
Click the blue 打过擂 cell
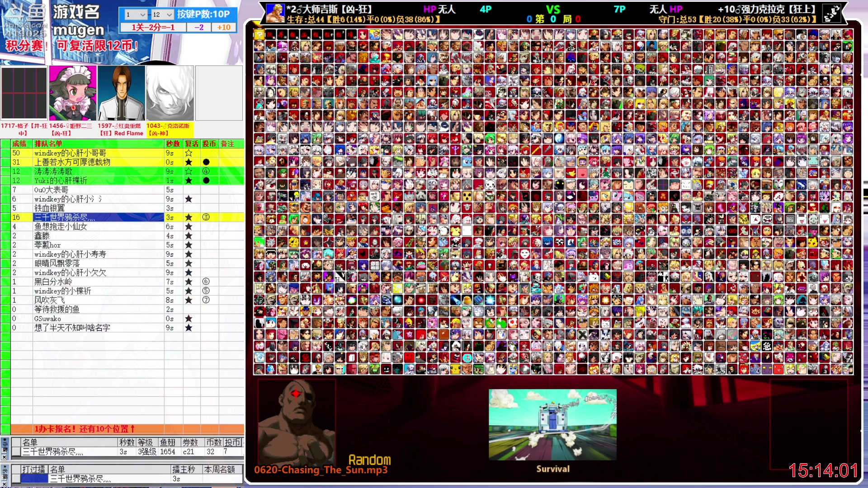tap(34, 479)
